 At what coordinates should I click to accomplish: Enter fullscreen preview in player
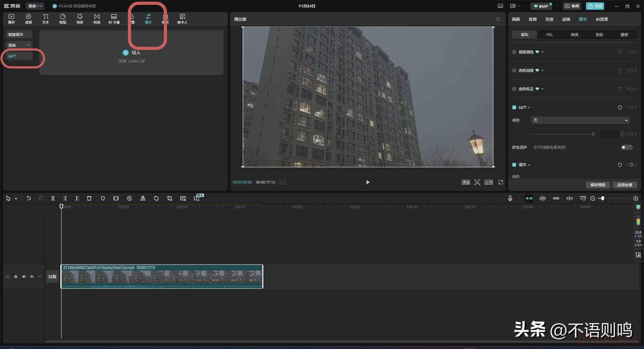click(x=501, y=182)
